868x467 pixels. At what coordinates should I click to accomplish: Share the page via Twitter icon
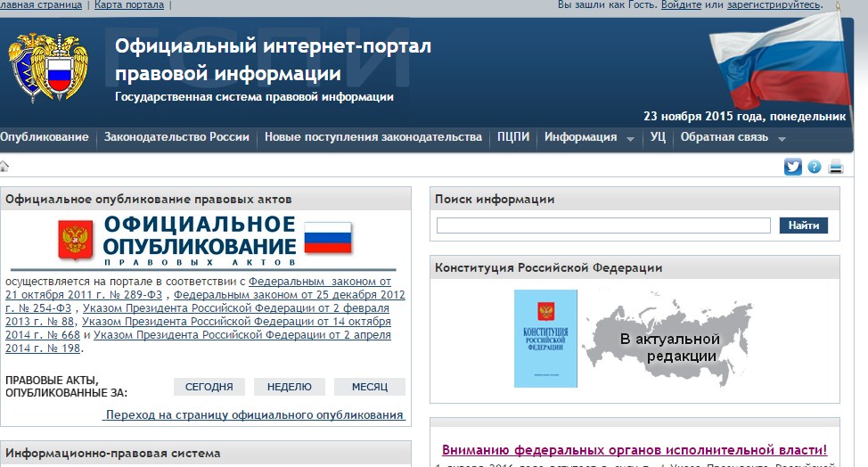[x=793, y=166]
